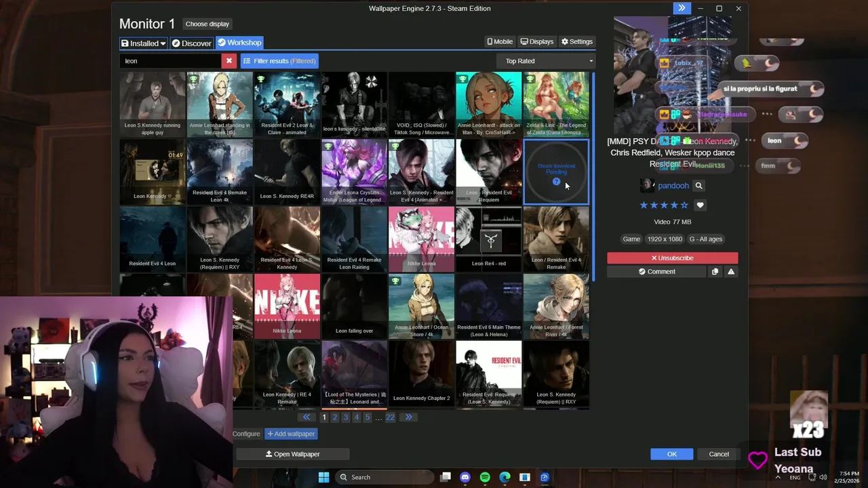Open Filter results panel
Screen dimensions: 868x488
pos(279,61)
